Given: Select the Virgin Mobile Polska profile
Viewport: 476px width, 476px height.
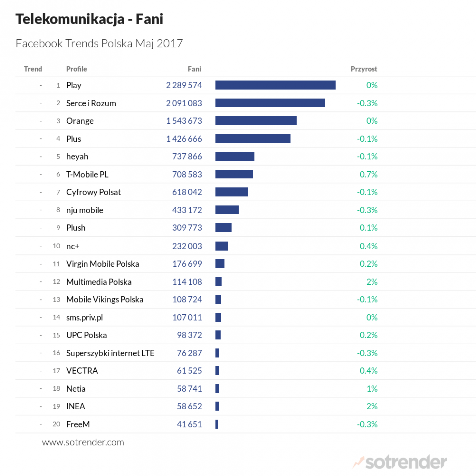Looking at the screenshot, I should point(102,264).
